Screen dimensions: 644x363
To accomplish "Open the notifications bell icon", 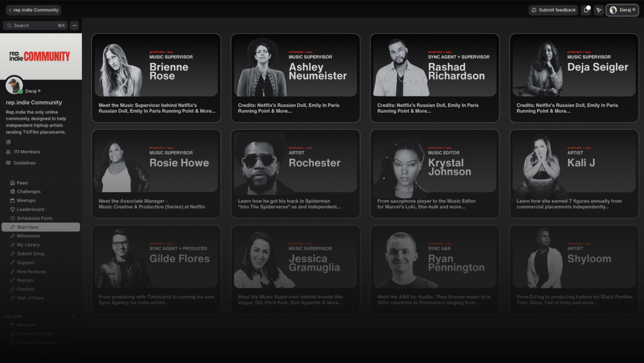I will 586,10.
